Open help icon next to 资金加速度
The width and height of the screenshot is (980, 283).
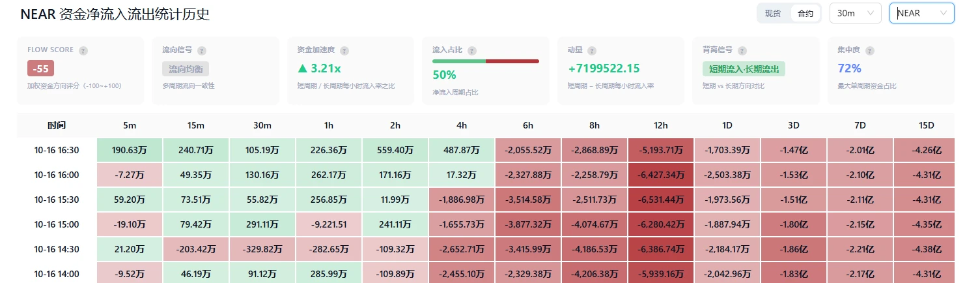pos(344,50)
